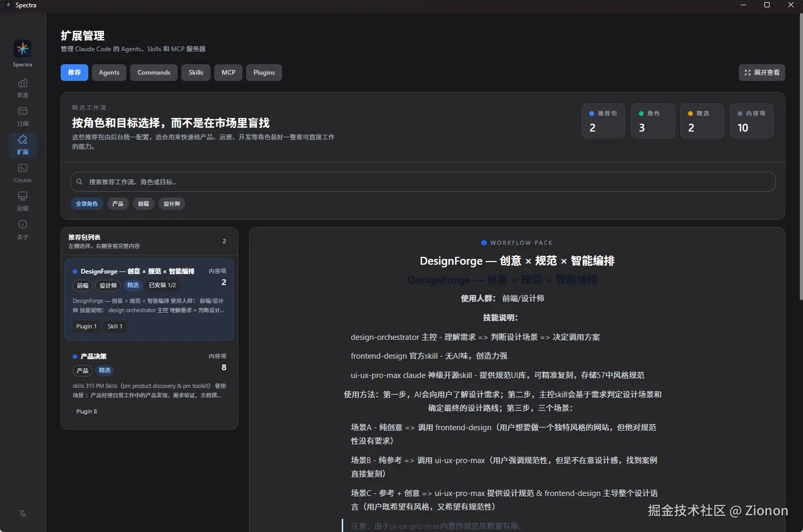Click the 推荐包列表 heading

click(x=85, y=237)
